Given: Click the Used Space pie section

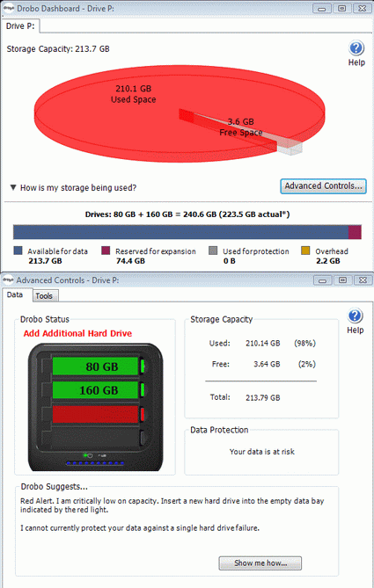Looking at the screenshot, I should (133, 94).
